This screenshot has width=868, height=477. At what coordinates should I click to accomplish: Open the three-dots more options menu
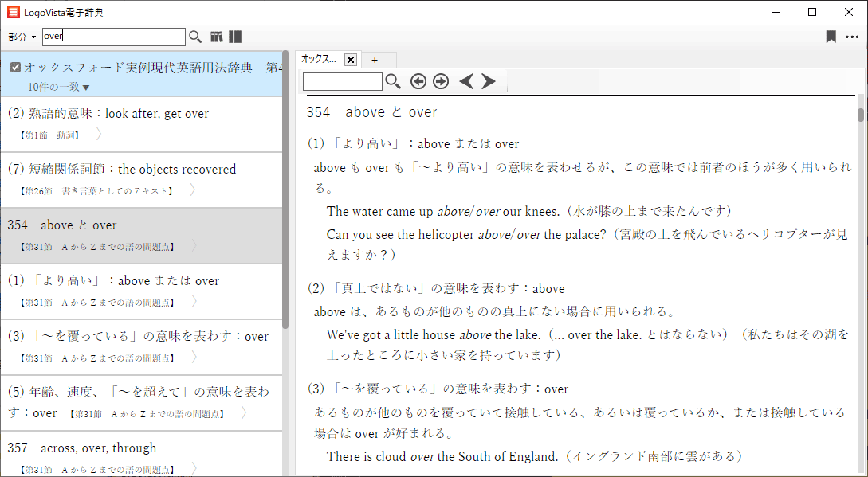pyautogui.click(x=852, y=37)
